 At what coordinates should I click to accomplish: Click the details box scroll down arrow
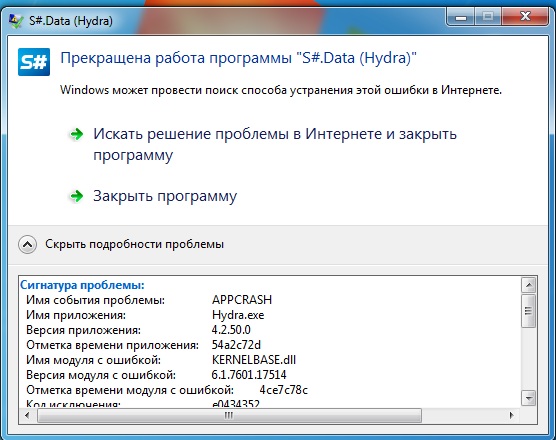529,398
